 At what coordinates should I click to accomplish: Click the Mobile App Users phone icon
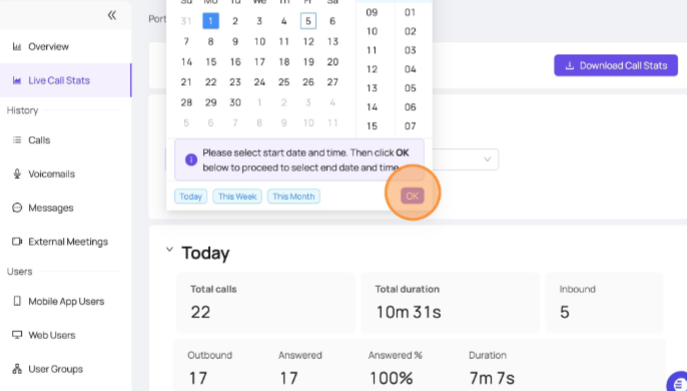point(17,301)
